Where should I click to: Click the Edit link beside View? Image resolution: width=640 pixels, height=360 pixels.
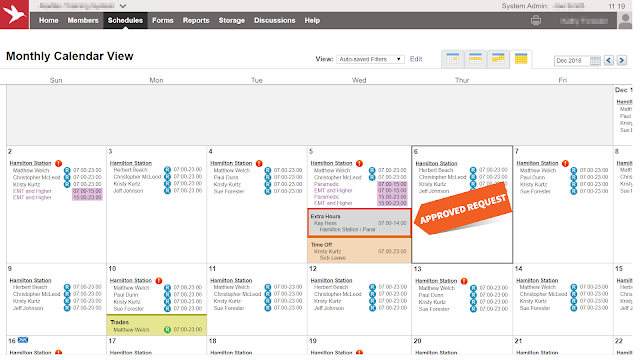click(416, 59)
